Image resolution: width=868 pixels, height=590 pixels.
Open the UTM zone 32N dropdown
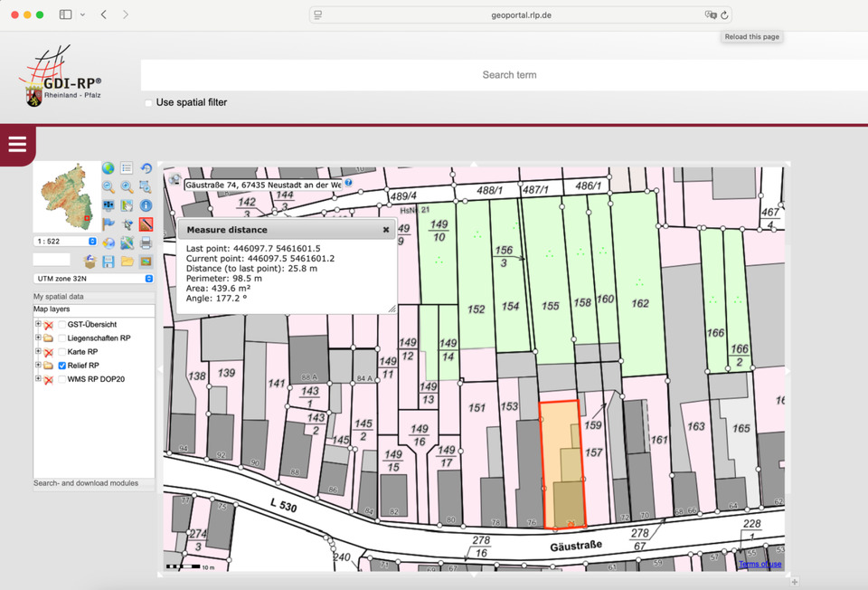[x=93, y=279]
